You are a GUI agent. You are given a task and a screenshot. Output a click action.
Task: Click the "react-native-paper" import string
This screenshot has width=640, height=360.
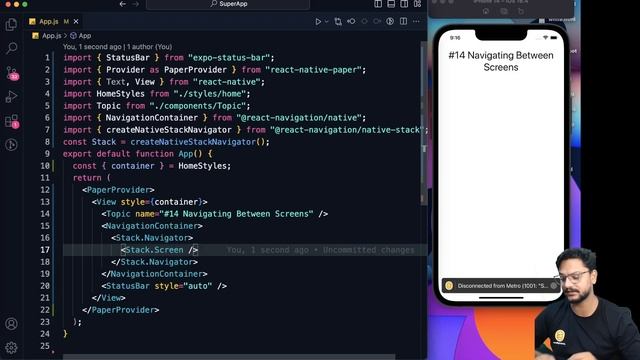[313, 70]
